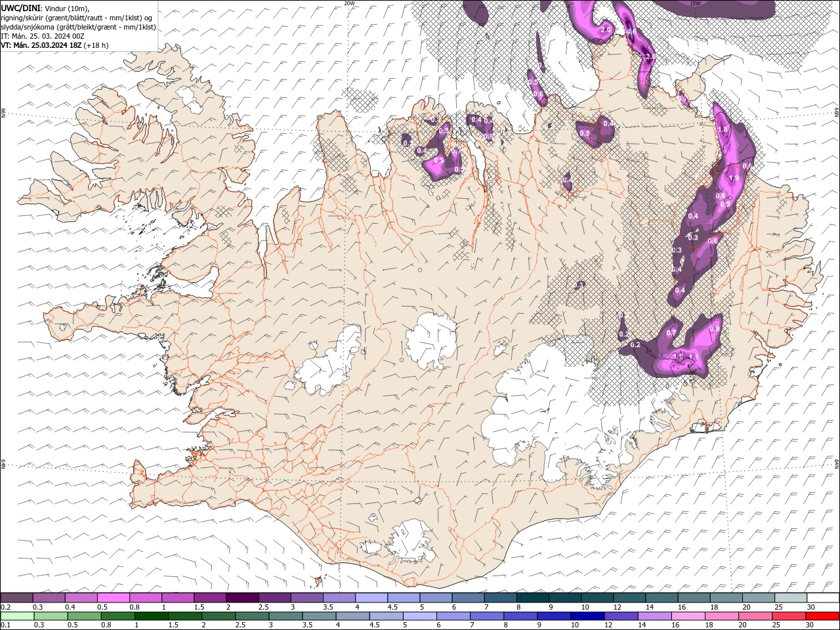Click the violet 14 swatch in lower legend
Screen dimensions: 840x630
coord(654,616)
